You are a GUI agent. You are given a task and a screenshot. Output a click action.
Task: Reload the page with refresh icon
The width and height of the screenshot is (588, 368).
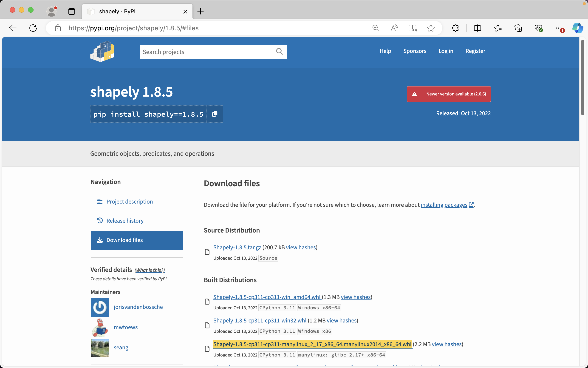click(33, 28)
